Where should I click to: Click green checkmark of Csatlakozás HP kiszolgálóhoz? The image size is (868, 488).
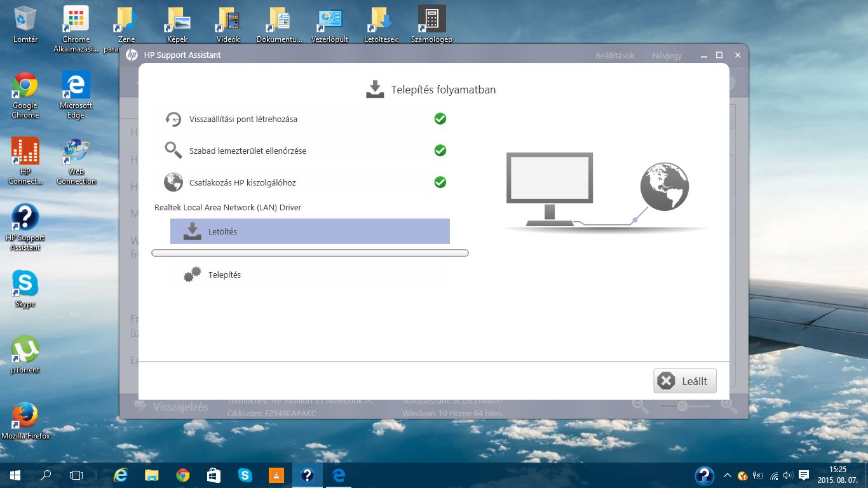click(x=440, y=182)
